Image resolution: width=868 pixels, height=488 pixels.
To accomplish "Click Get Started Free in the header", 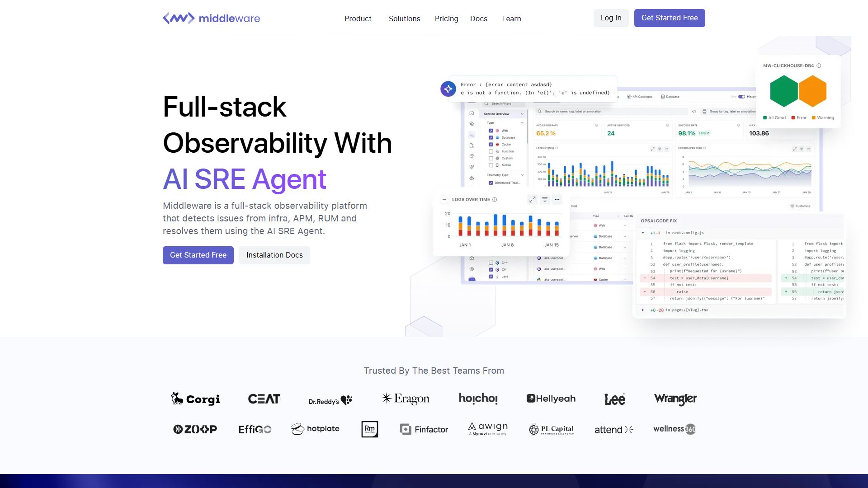I will point(670,18).
